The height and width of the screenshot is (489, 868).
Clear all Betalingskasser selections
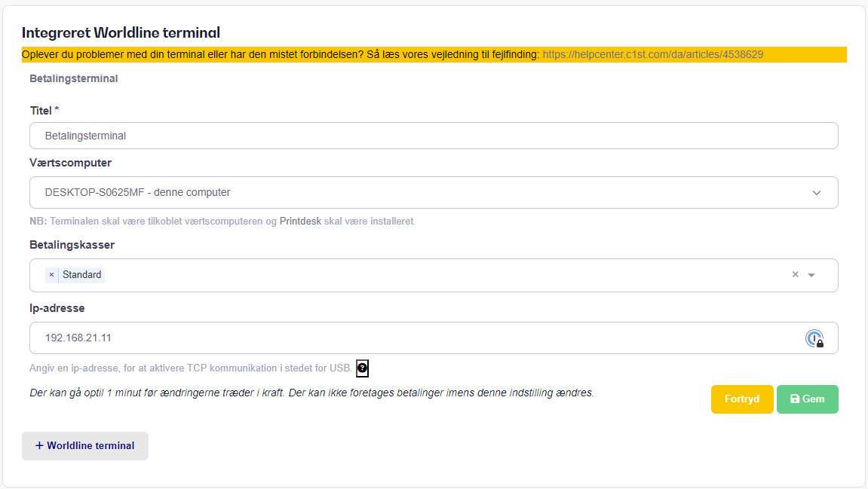pyautogui.click(x=796, y=274)
